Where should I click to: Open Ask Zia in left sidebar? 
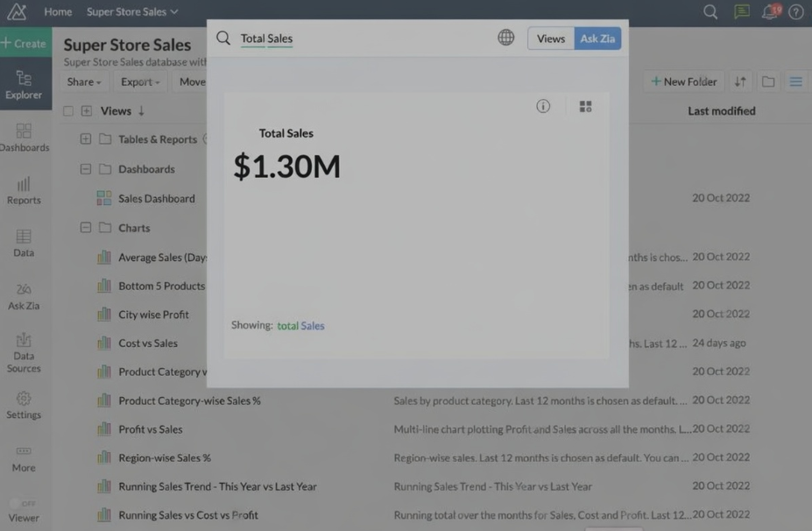pos(24,296)
